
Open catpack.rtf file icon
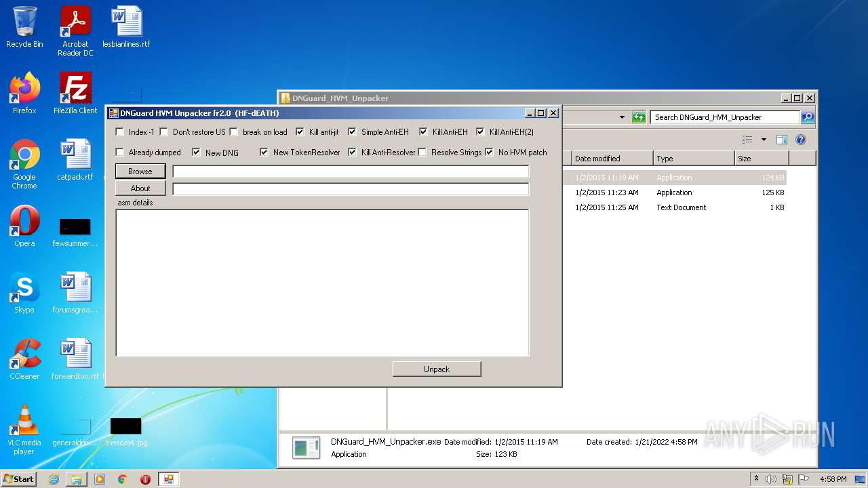point(75,160)
